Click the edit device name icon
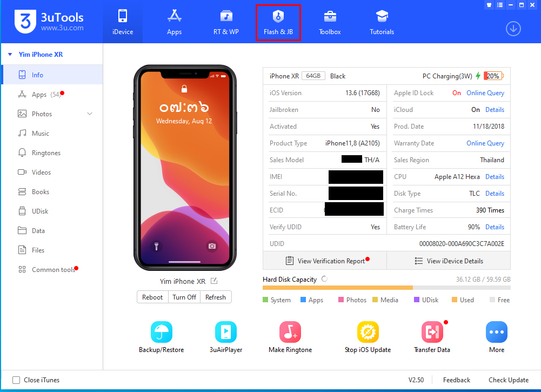 click(x=214, y=281)
